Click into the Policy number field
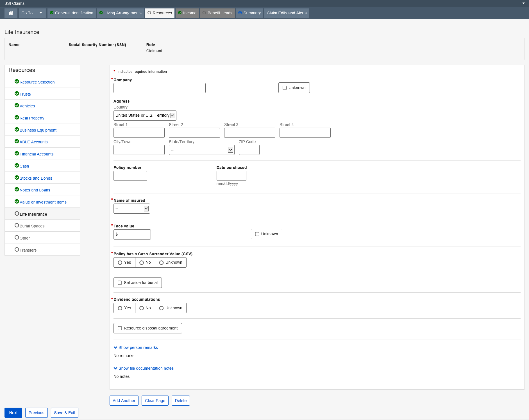The height and width of the screenshot is (420, 529). coord(130,176)
